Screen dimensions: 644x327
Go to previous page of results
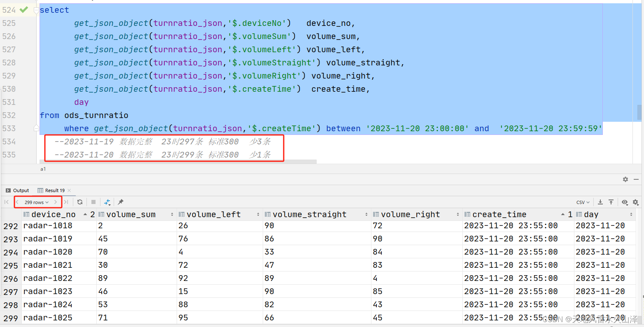[17, 202]
